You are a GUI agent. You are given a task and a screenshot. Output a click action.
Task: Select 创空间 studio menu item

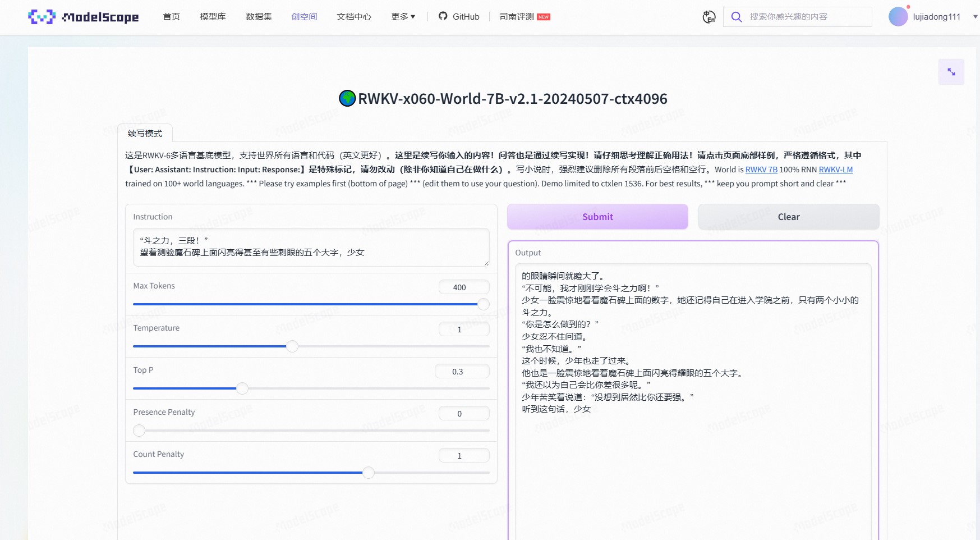point(305,17)
